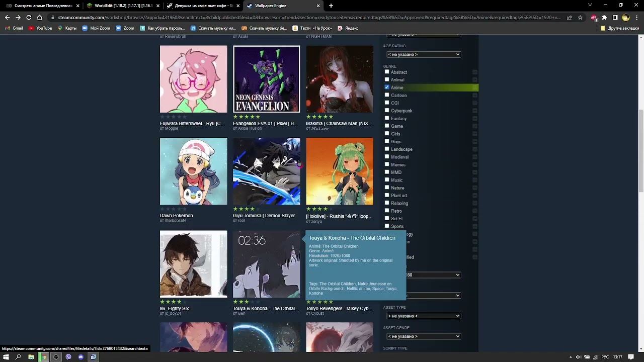Open File Explorer from the taskbar
The width and height of the screenshot is (644, 362).
pos(31,357)
